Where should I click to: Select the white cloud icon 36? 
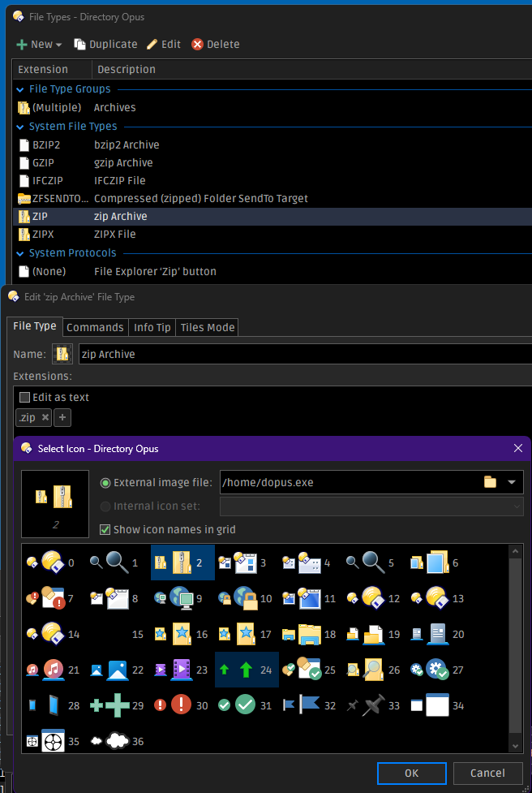(x=118, y=741)
